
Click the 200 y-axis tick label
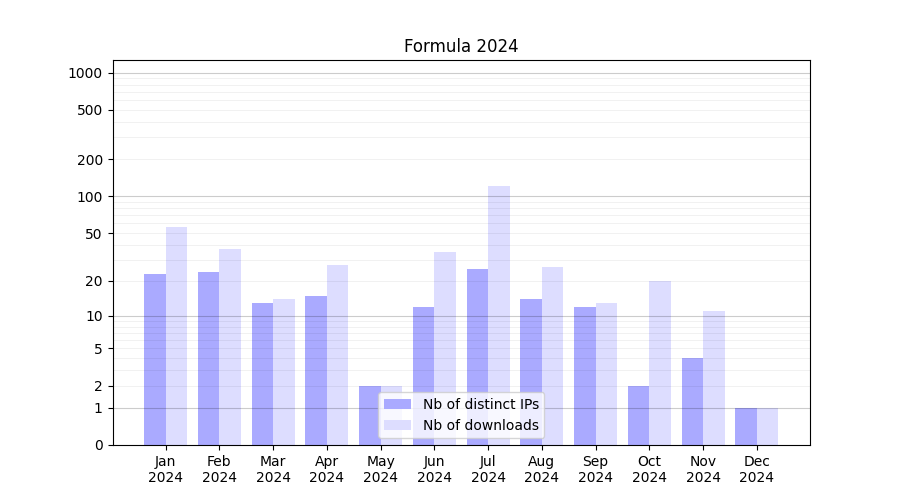pyautogui.click(x=89, y=160)
